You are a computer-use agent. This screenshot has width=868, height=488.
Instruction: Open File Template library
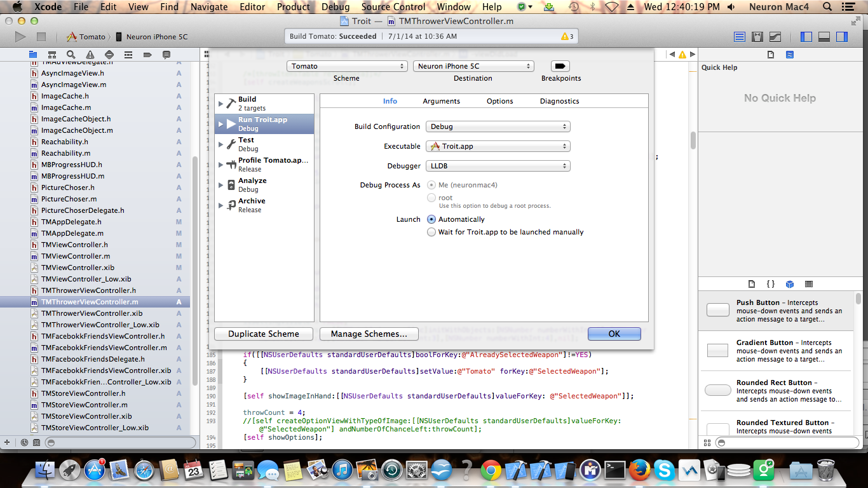tap(752, 284)
